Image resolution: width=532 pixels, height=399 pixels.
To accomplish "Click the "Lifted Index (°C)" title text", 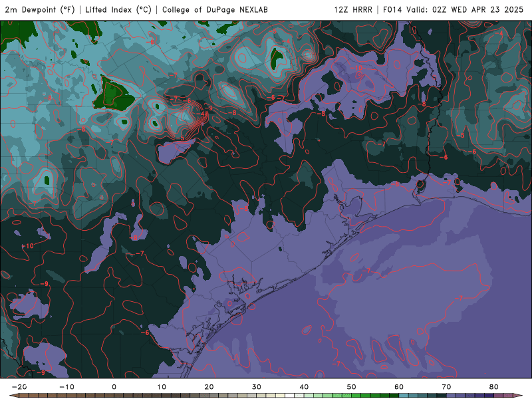I will click(118, 9).
